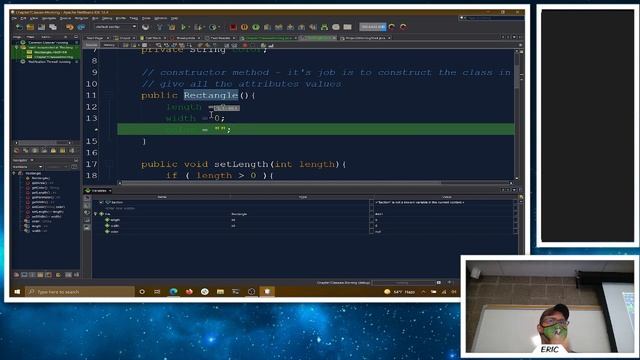Open File Explorer from the taskbar
640x360 pixels.
click(x=220, y=291)
